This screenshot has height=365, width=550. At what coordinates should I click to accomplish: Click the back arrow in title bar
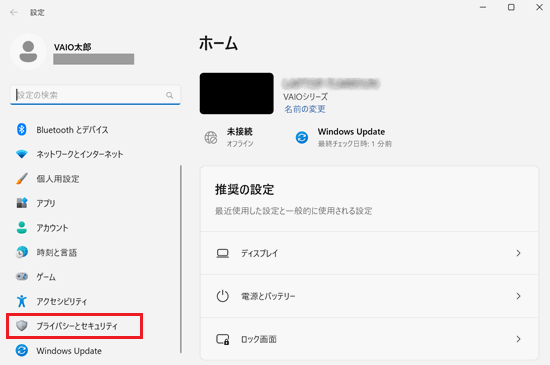14,13
